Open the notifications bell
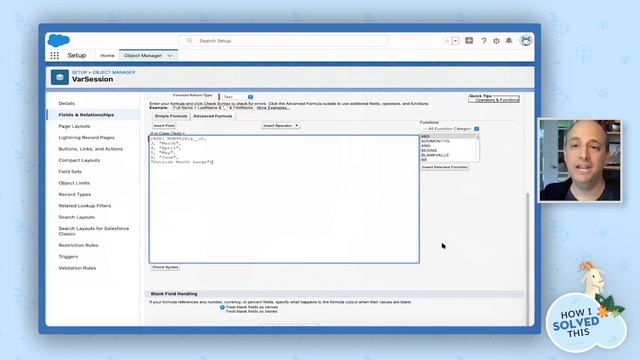 [x=509, y=41]
